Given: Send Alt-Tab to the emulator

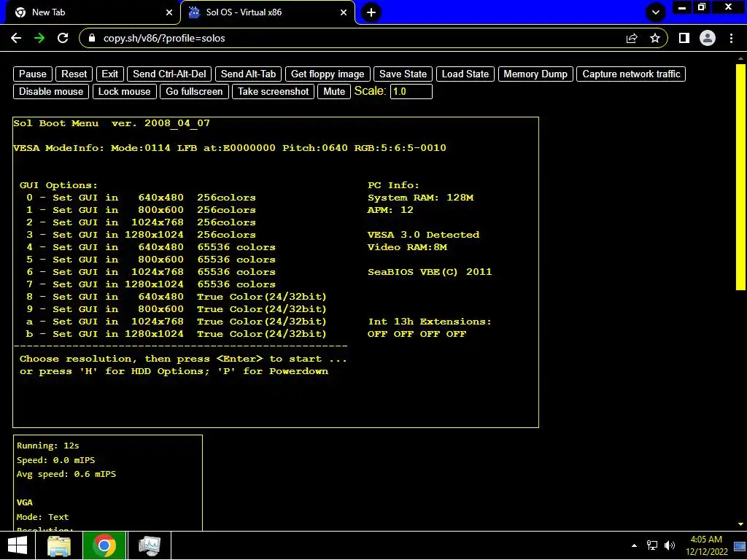Looking at the screenshot, I should coord(248,74).
